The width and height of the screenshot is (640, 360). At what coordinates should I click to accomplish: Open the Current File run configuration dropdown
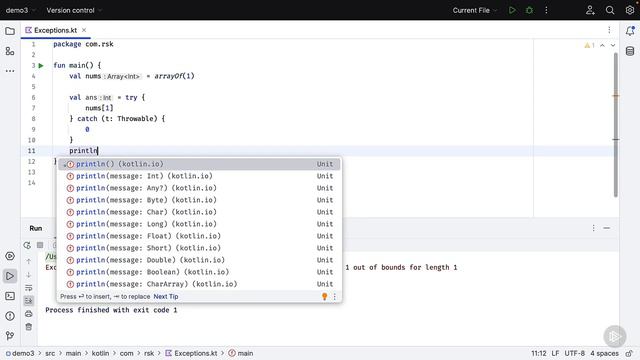point(475,10)
